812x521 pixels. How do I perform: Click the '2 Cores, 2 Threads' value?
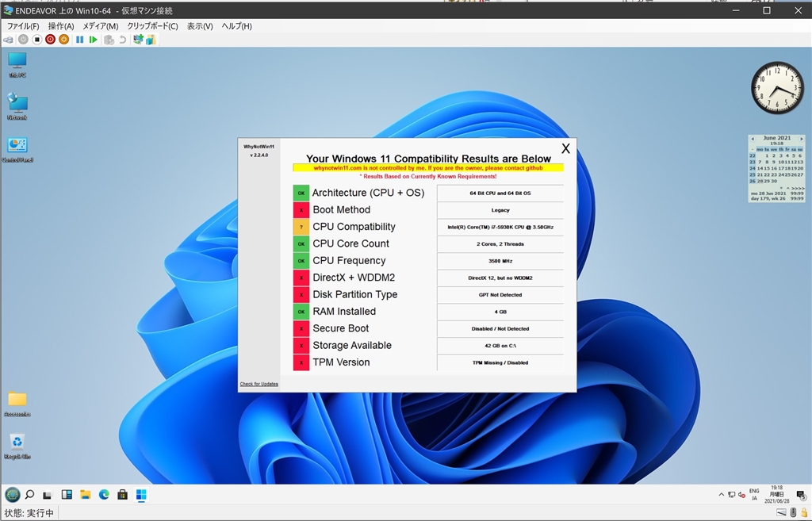tap(500, 244)
